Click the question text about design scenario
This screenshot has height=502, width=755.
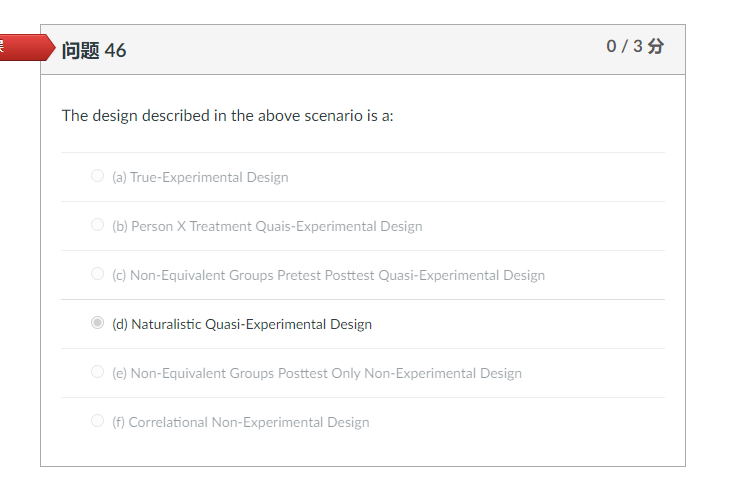[x=227, y=116]
